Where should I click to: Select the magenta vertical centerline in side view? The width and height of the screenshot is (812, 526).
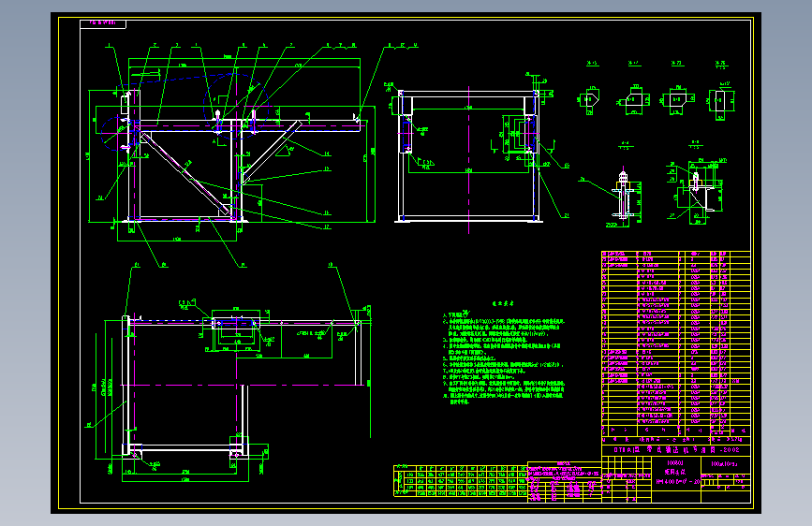(468, 159)
